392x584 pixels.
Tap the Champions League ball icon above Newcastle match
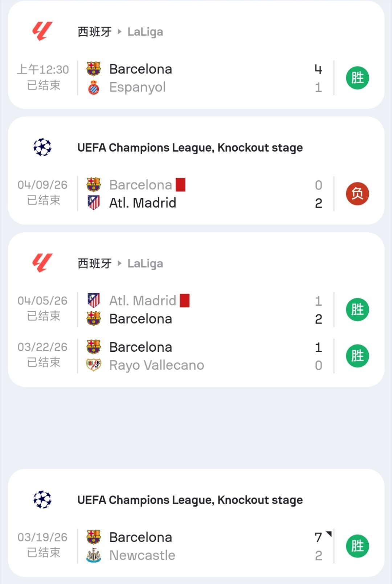click(42, 500)
